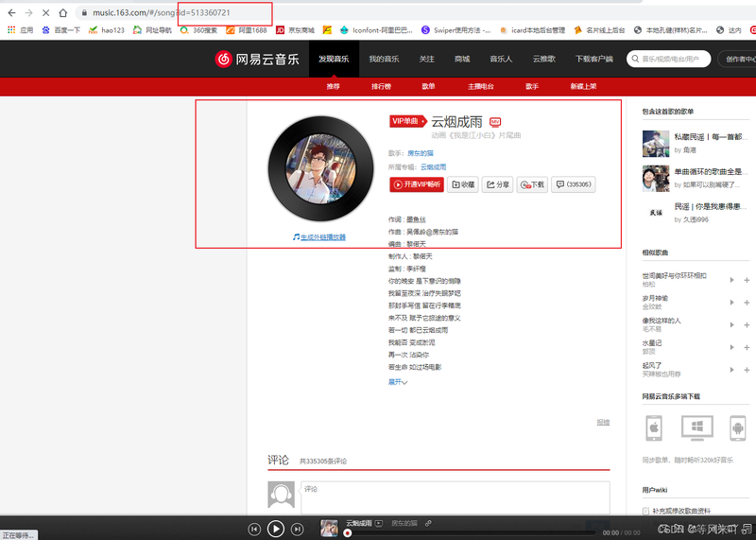Play 像我这样的人 from similar songs
The width and height of the screenshot is (756, 540).
click(731, 324)
